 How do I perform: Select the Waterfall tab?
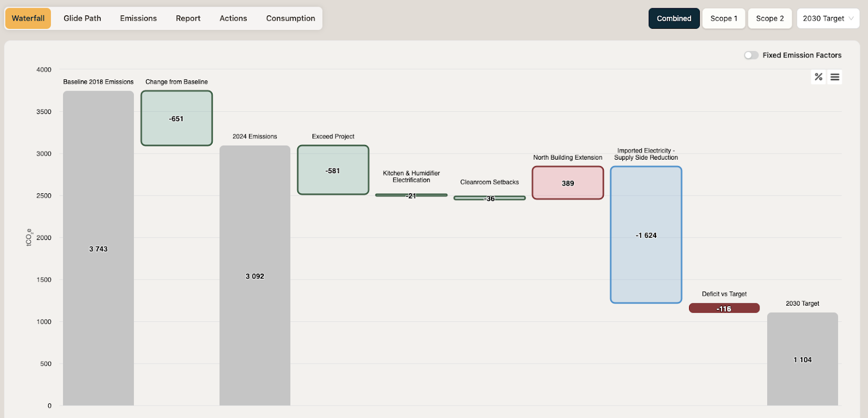[28, 18]
